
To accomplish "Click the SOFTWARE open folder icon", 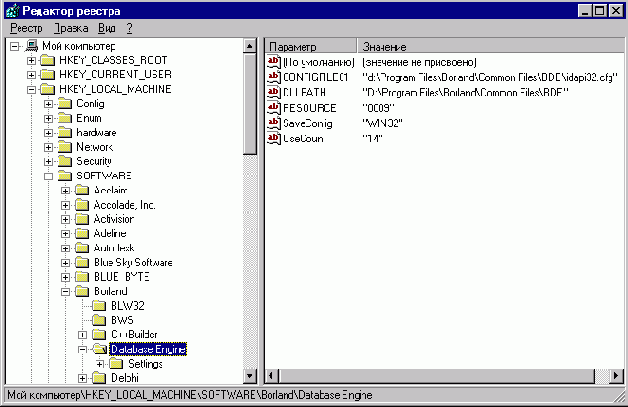I will 65,176.
